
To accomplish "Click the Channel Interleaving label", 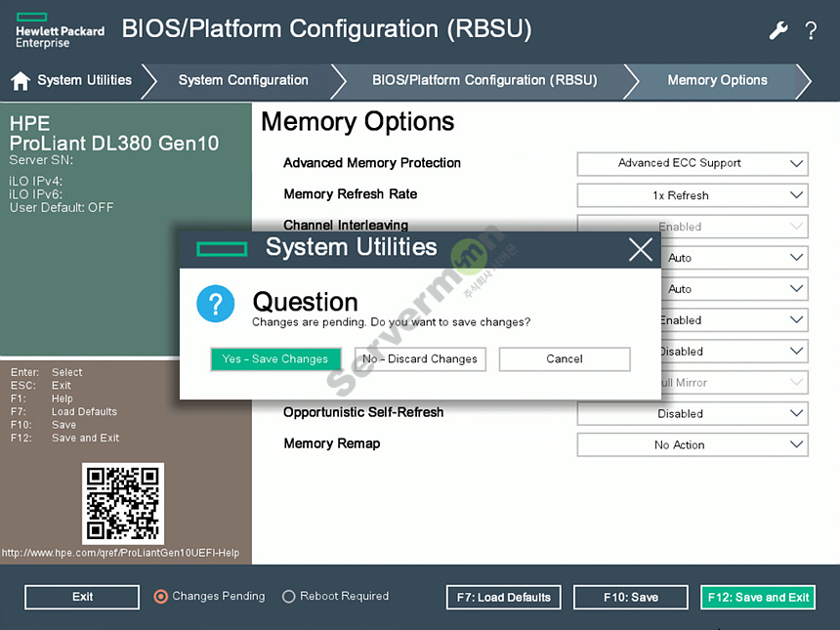I will 346,225.
